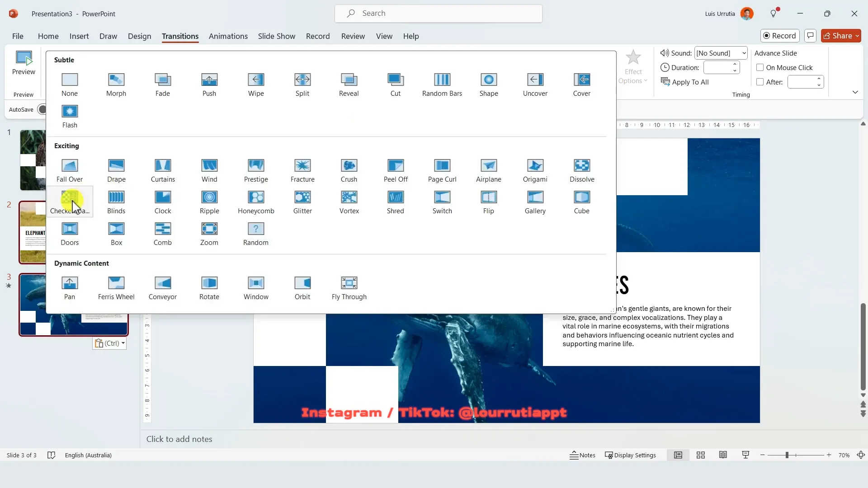Select the Morph transition

116,84
